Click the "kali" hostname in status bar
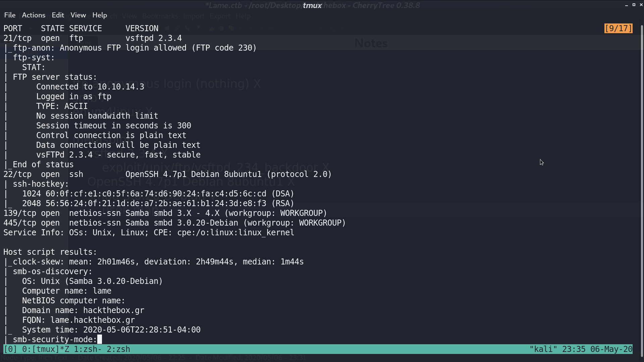Viewport: 644px width, 362px height. tap(543, 349)
